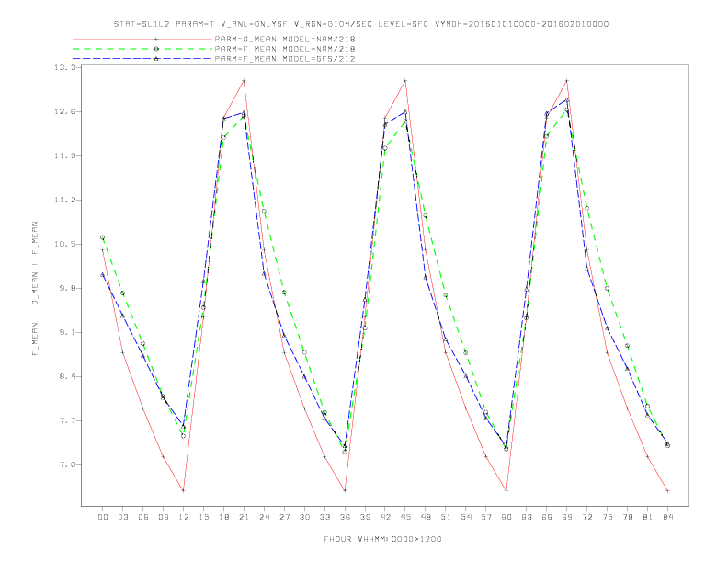Click y-axis tick label 13.3
The height and width of the screenshot is (563, 728).
coord(65,67)
